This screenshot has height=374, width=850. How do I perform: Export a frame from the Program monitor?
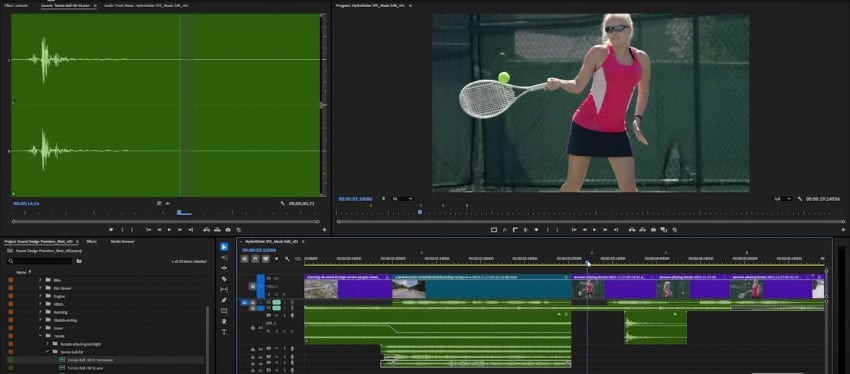(x=653, y=230)
